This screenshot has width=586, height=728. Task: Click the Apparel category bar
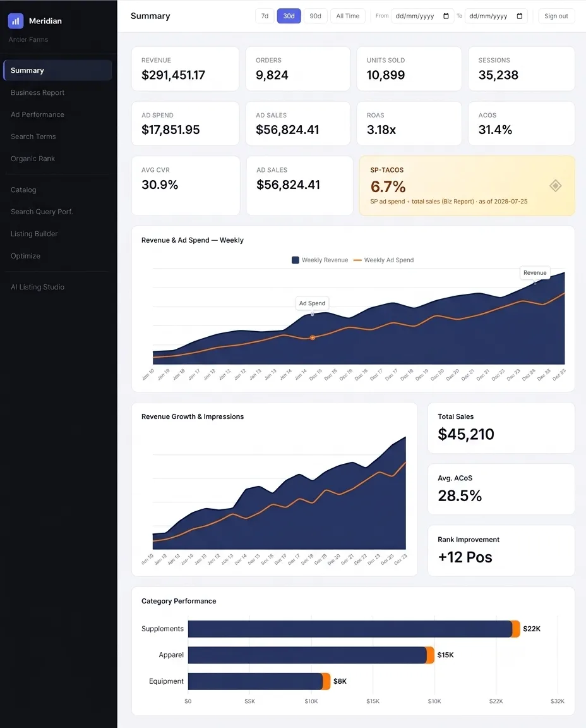coord(311,655)
